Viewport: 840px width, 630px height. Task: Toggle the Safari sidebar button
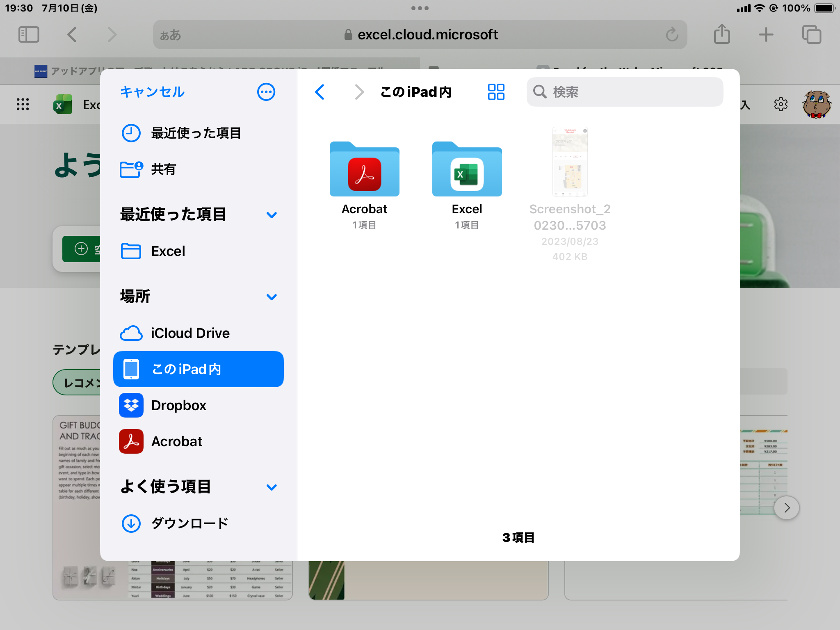(x=29, y=34)
